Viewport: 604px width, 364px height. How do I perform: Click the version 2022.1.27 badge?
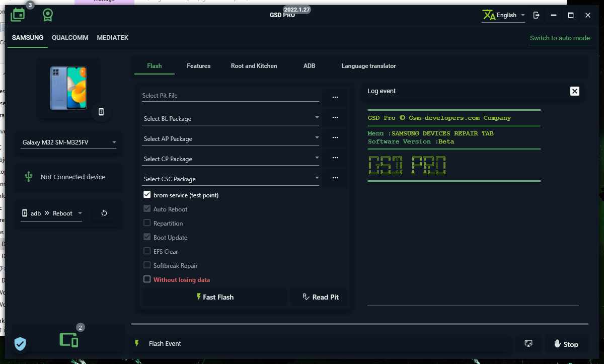[297, 10]
